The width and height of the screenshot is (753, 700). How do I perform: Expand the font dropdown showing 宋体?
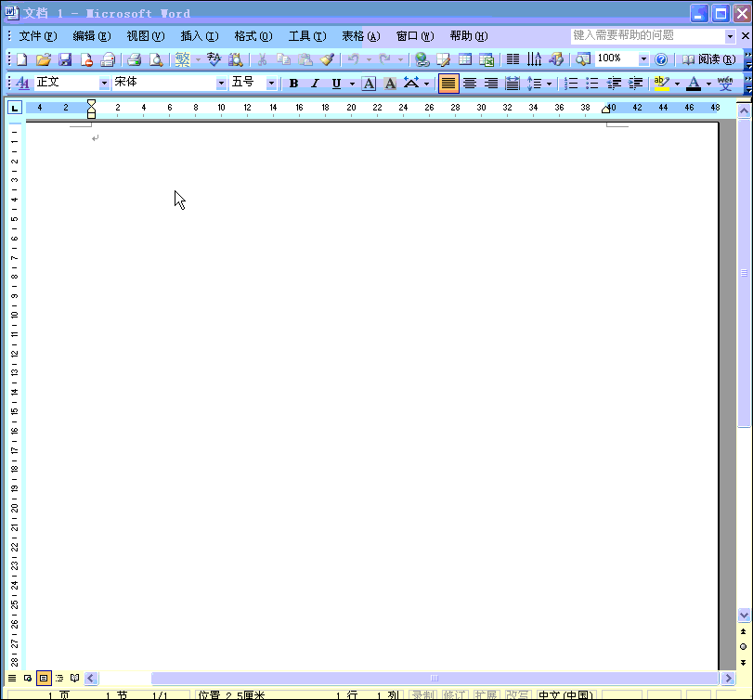click(221, 83)
